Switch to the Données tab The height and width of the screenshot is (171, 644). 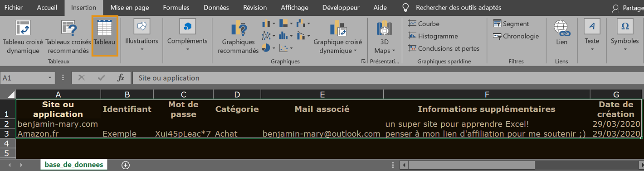[216, 7]
